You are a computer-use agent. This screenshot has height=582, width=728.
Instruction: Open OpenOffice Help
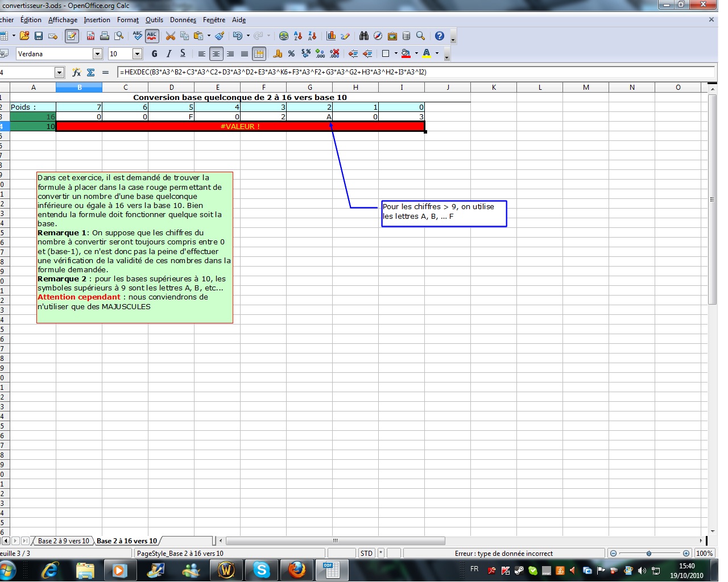click(x=440, y=36)
